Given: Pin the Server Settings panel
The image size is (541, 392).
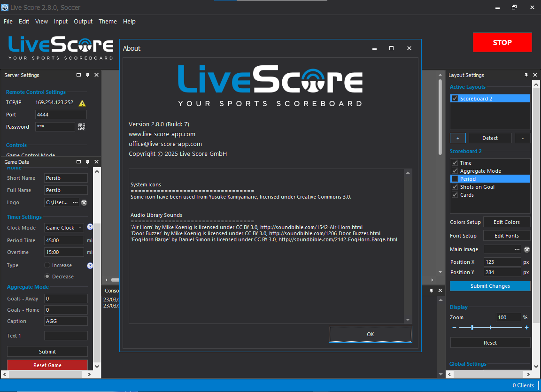Looking at the screenshot, I should coord(88,75).
